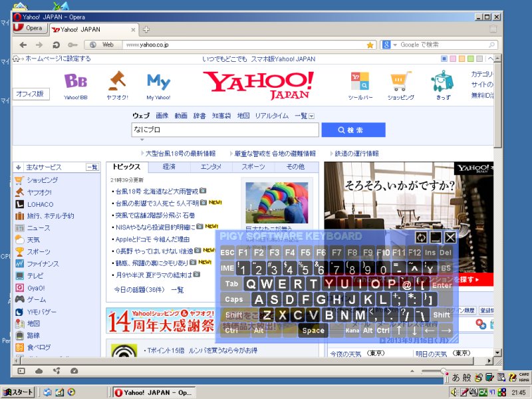Open ファイナンス service in sidebar
The height and width of the screenshot is (399, 532).
tap(43, 263)
